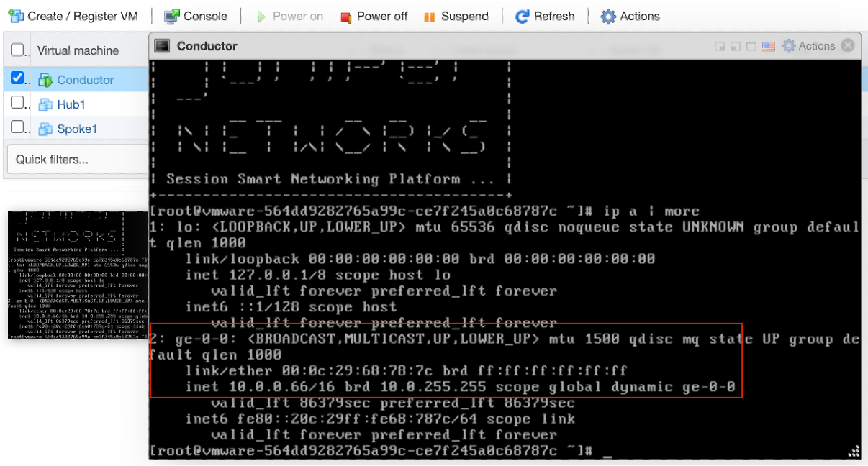Click the 'inet6 ::1/128 scope host' line
Image resolution: width=868 pixels, height=466 pixels.
pyautogui.click(x=291, y=307)
